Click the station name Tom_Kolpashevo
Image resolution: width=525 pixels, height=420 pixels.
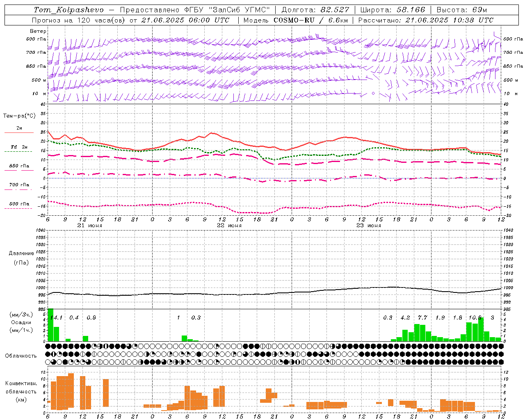[68, 10]
